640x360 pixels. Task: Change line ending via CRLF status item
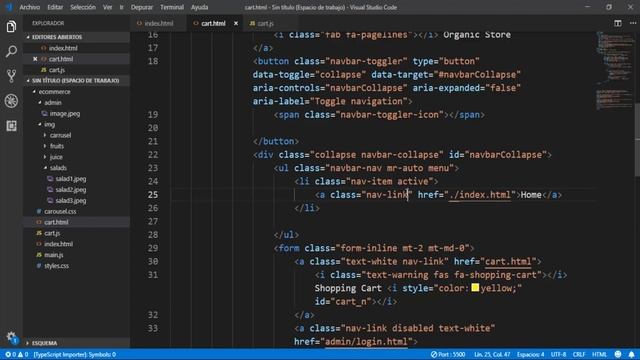click(x=579, y=354)
